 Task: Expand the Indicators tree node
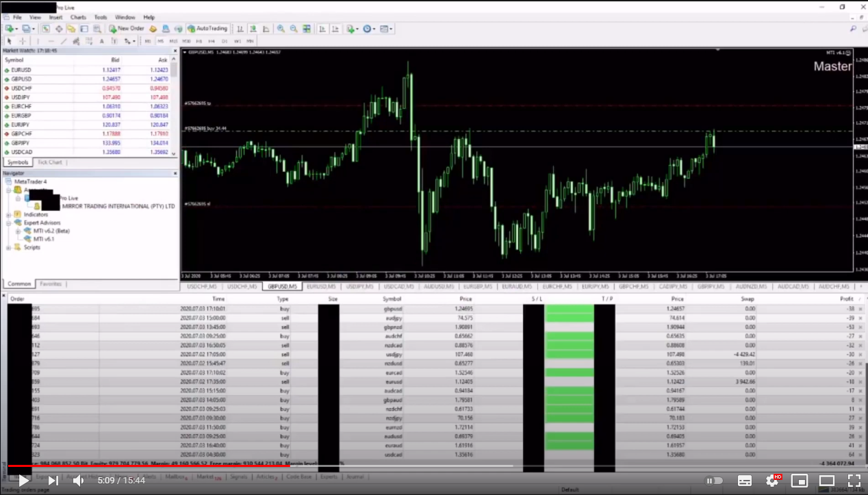point(9,215)
